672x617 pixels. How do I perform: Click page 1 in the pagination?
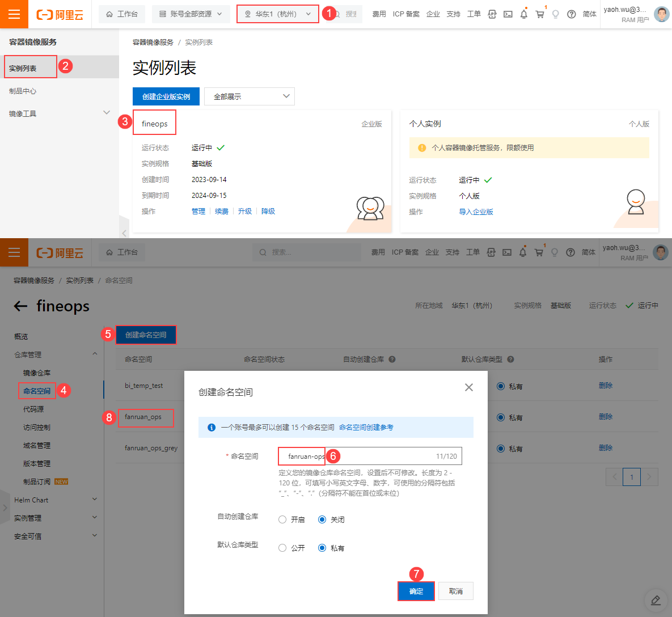(x=632, y=477)
